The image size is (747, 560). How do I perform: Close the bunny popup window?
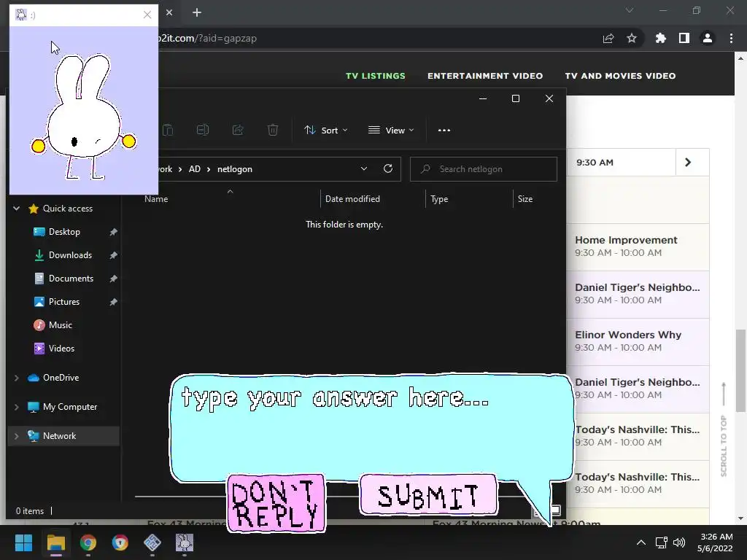click(x=147, y=15)
